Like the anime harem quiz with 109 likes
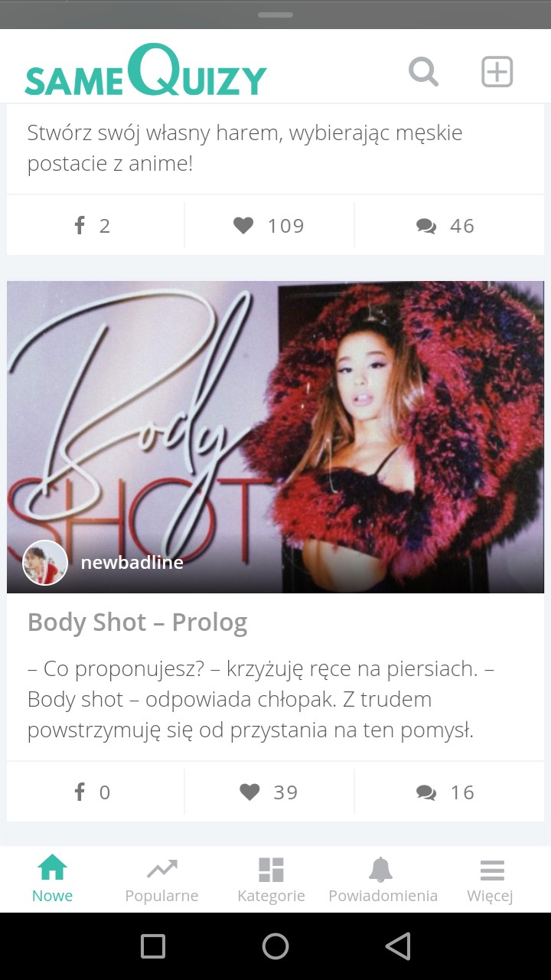This screenshot has height=980, width=551. pyautogui.click(x=269, y=225)
